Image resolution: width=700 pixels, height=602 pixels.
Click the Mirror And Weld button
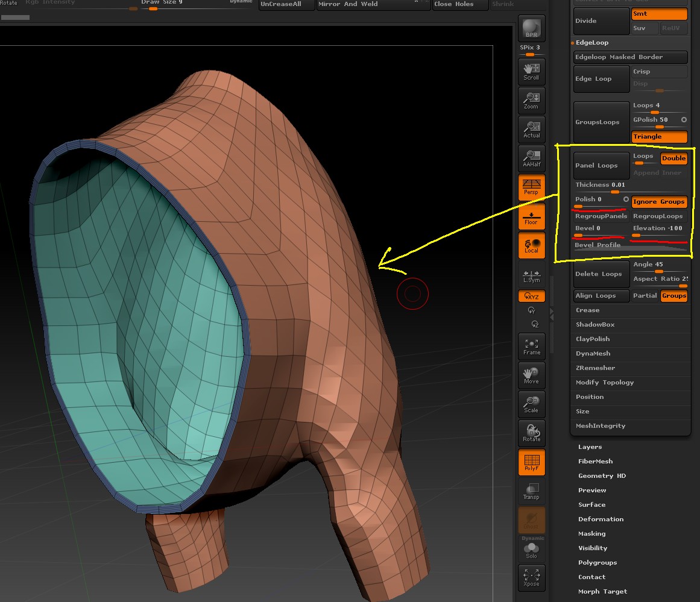pos(373,4)
